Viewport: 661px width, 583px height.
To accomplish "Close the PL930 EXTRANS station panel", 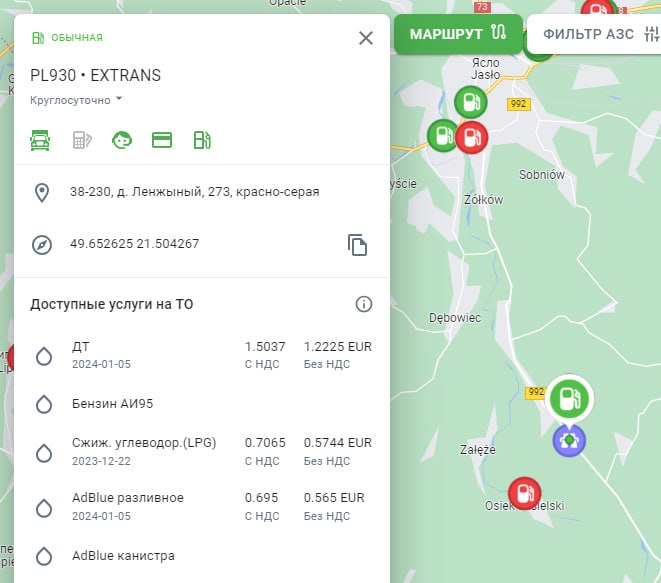I will [x=366, y=38].
